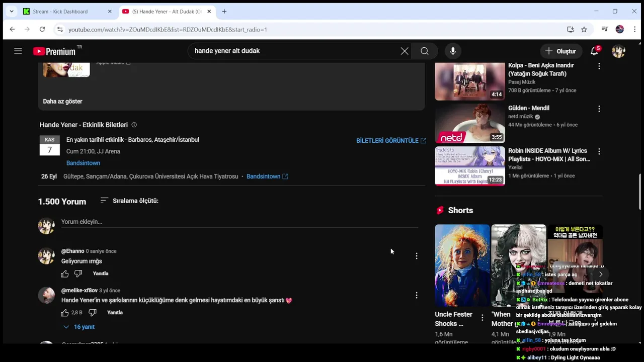Grab the page vertical scrollbar thumb
The image size is (644, 362).
tap(640, 192)
